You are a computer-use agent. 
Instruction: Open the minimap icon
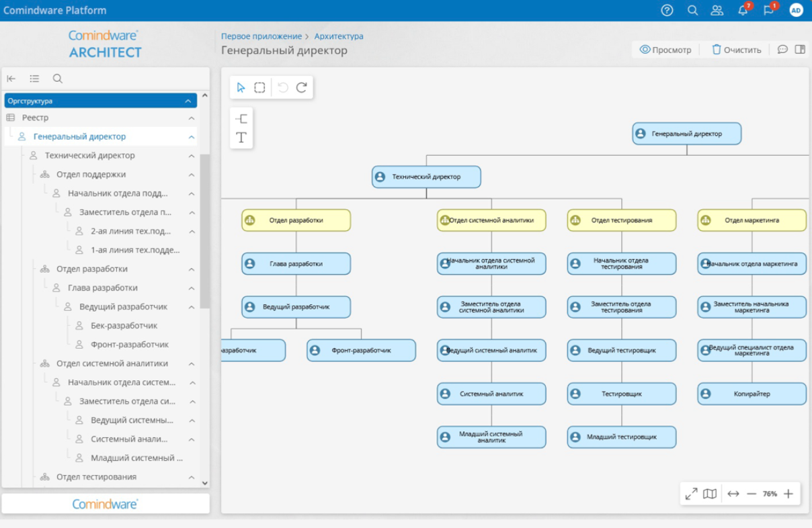tap(710, 494)
